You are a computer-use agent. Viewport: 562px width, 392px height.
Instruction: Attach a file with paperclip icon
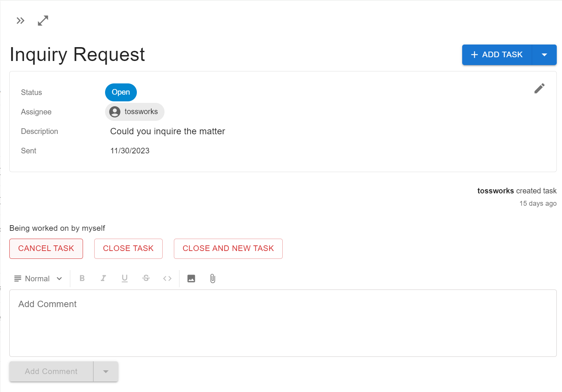point(212,278)
